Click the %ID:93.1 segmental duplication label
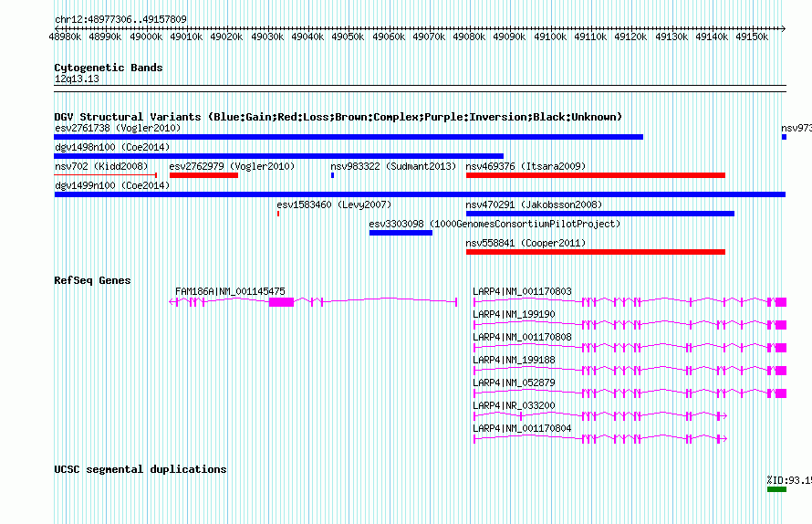 [x=789, y=480]
